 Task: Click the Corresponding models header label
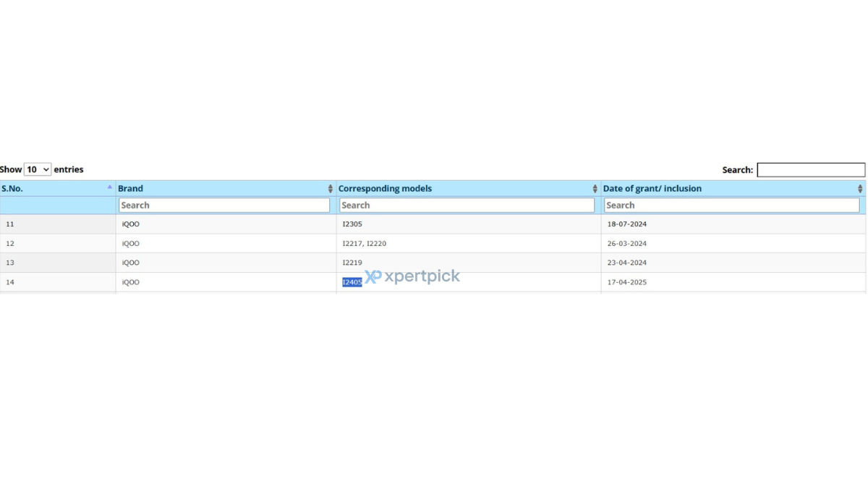click(x=385, y=188)
